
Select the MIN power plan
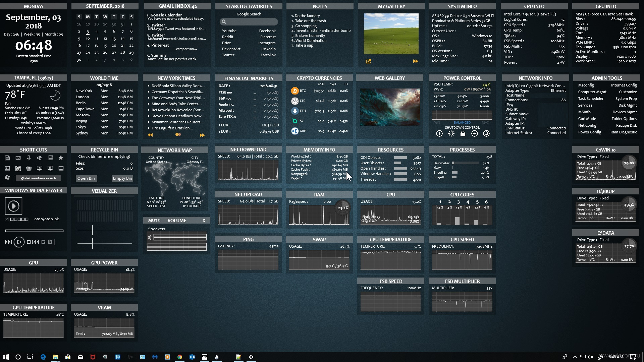[x=437, y=123]
